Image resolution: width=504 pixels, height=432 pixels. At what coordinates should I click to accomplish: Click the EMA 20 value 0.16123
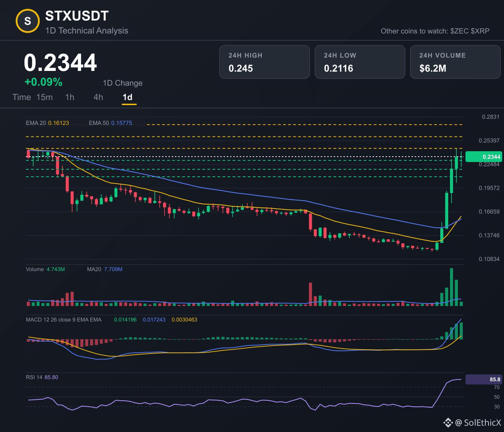click(59, 123)
